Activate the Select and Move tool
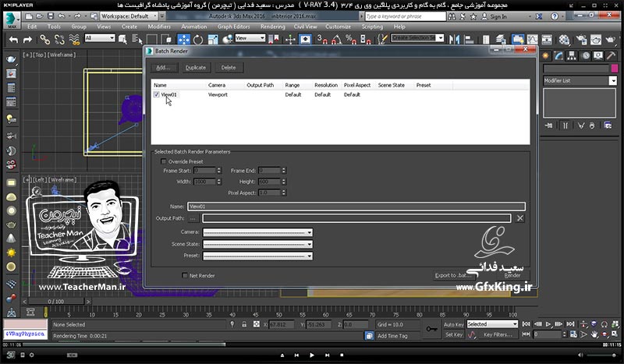The height and width of the screenshot is (364, 624). tap(184, 40)
